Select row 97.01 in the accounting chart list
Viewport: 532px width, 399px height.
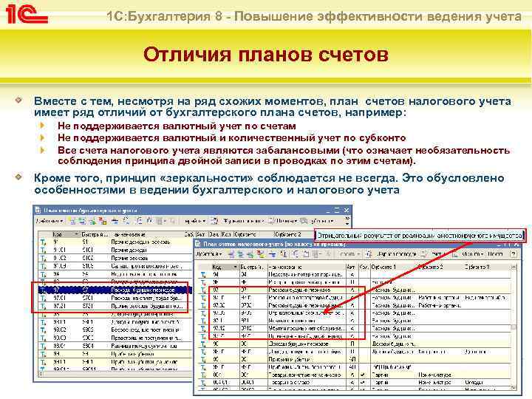point(115,299)
